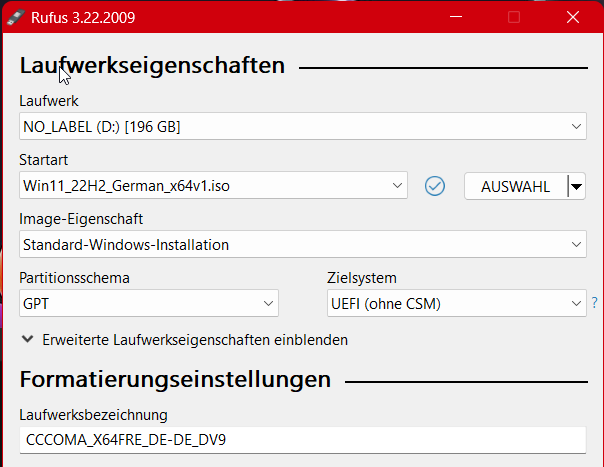Click the Laufwerkseigenschaften section heading
The width and height of the screenshot is (604, 467).
click(x=152, y=66)
